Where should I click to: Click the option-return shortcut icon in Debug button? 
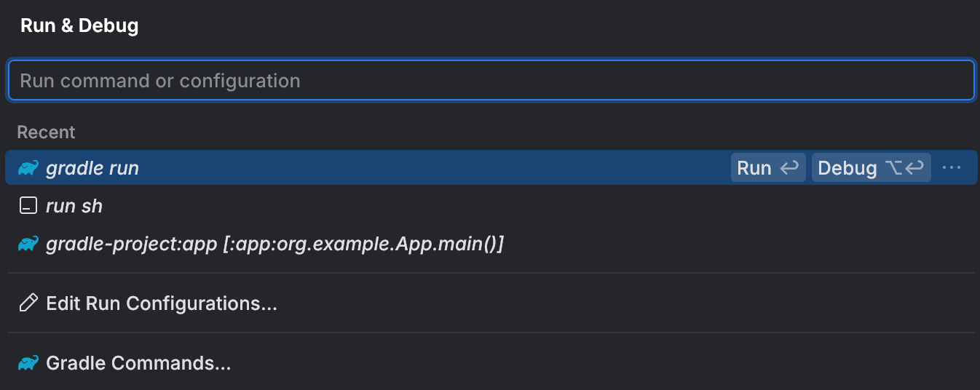[905, 168]
